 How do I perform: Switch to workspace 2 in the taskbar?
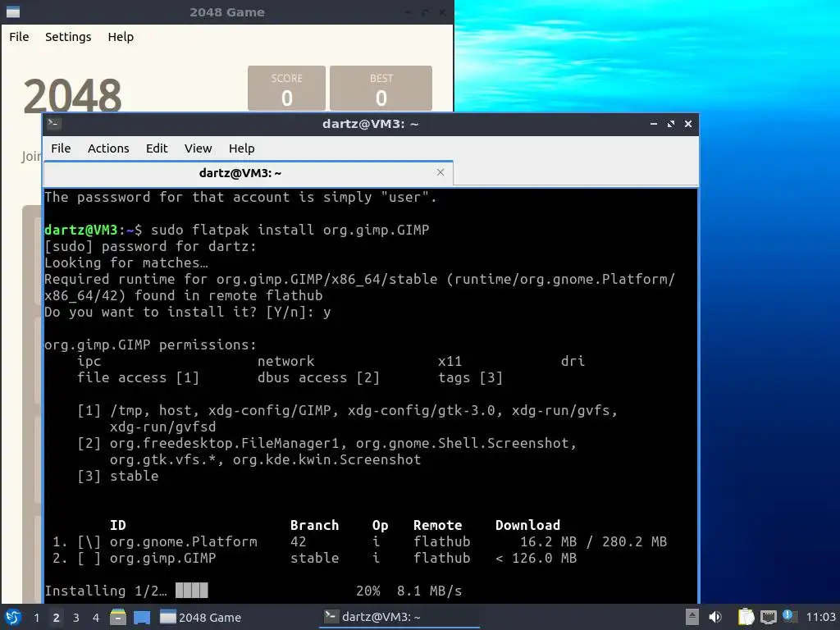[x=57, y=618]
